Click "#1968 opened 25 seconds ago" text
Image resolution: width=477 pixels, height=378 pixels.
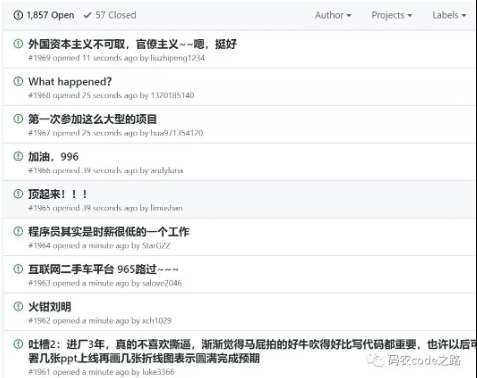(83, 95)
